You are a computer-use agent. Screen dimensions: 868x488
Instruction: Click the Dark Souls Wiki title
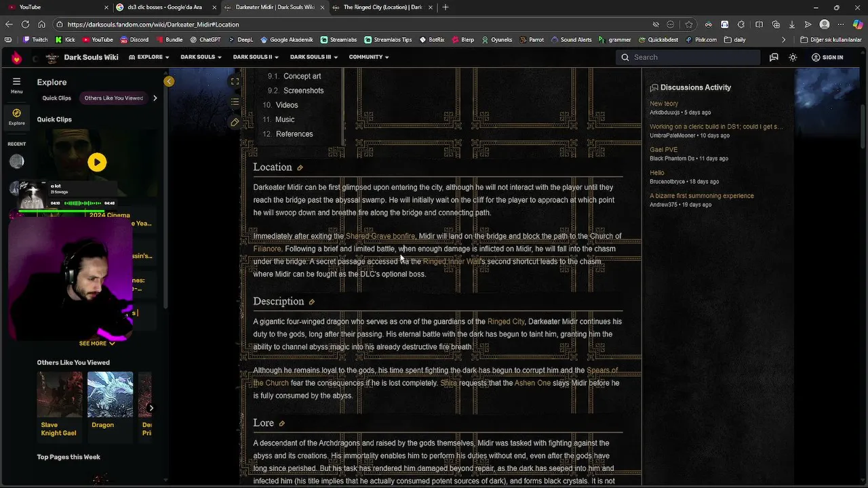pyautogui.click(x=91, y=58)
